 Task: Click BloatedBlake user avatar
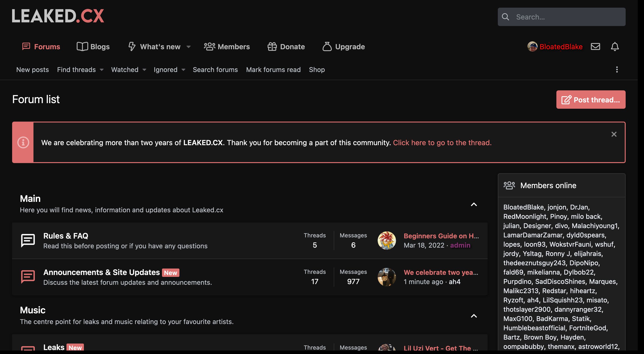(x=532, y=46)
